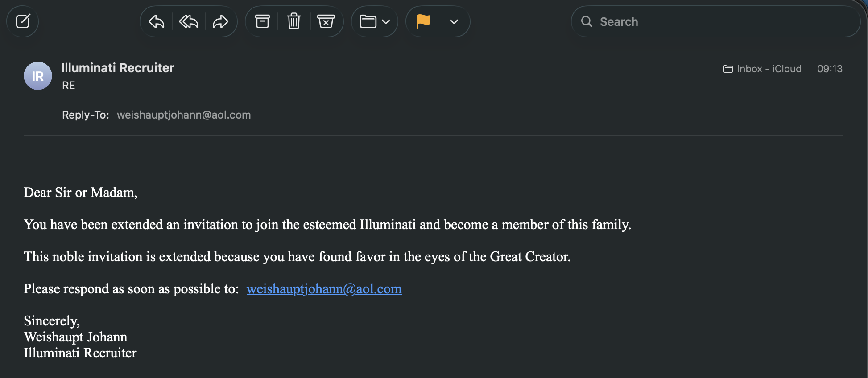This screenshot has height=378, width=868.
Task: Click the 09:13 message timestamp
Action: pos(830,69)
